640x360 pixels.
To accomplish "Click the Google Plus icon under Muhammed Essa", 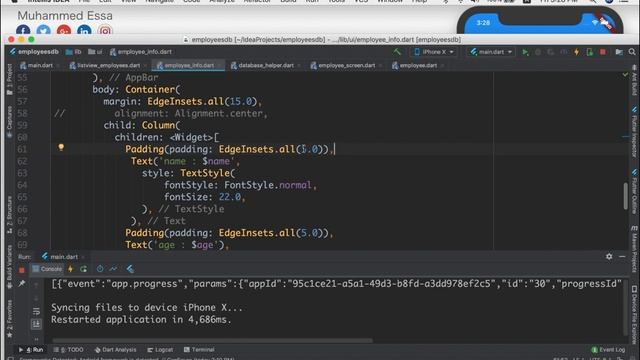I will tap(64, 31).
